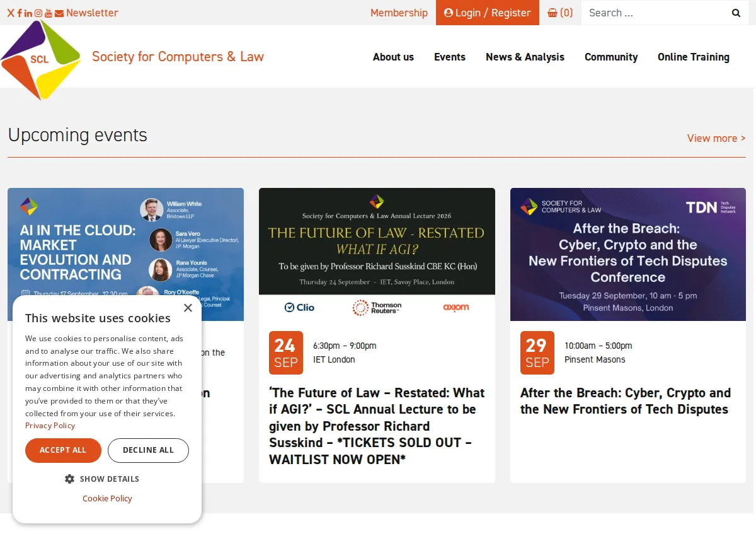The width and height of the screenshot is (756, 536).
Task: Open the shopping basket (0)
Action: point(560,13)
